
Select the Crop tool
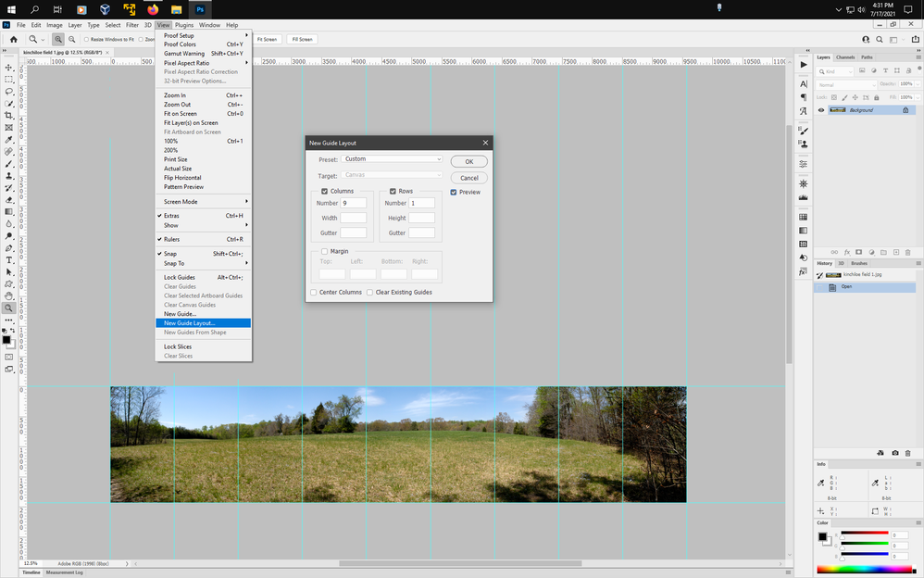(9, 116)
